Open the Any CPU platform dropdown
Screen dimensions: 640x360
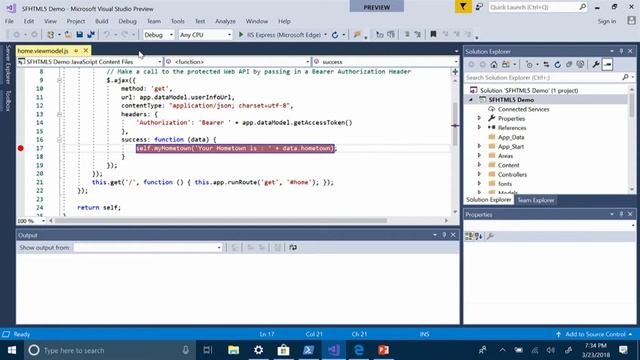(205, 35)
